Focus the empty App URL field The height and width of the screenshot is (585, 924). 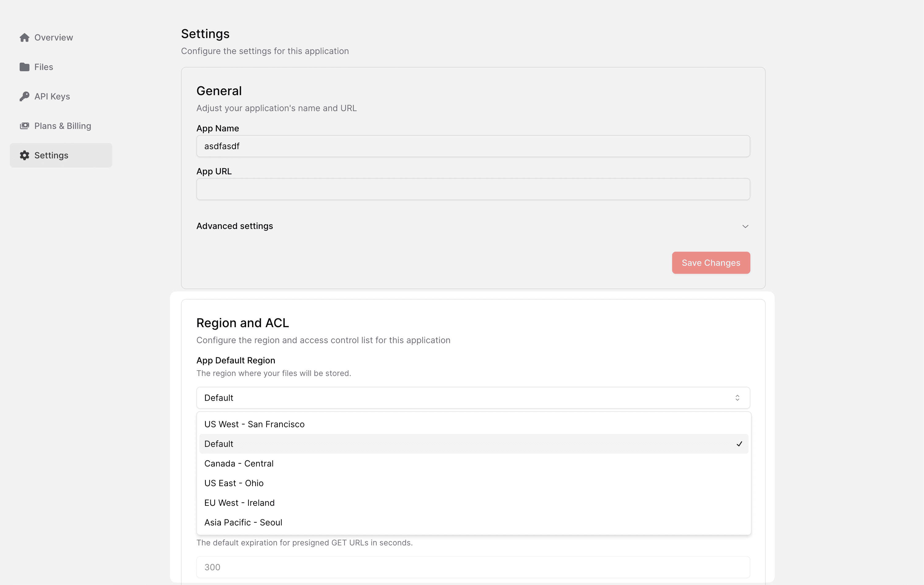point(473,189)
